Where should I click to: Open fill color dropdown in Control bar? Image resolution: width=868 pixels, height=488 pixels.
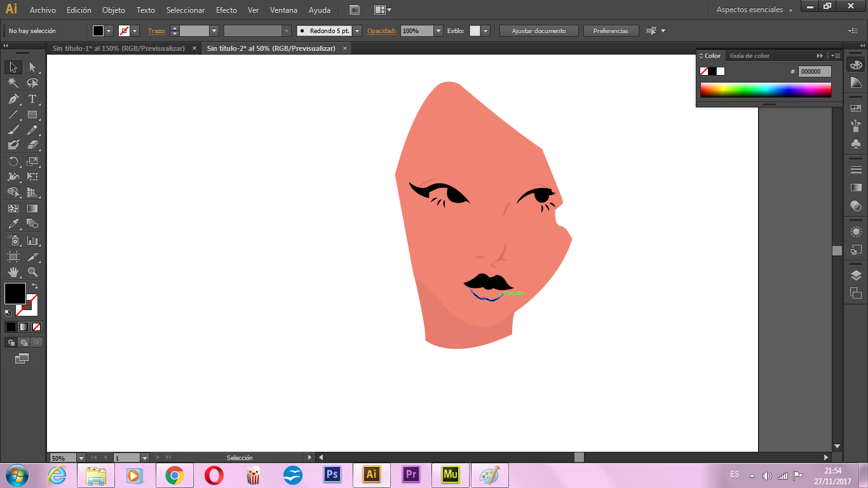point(109,30)
